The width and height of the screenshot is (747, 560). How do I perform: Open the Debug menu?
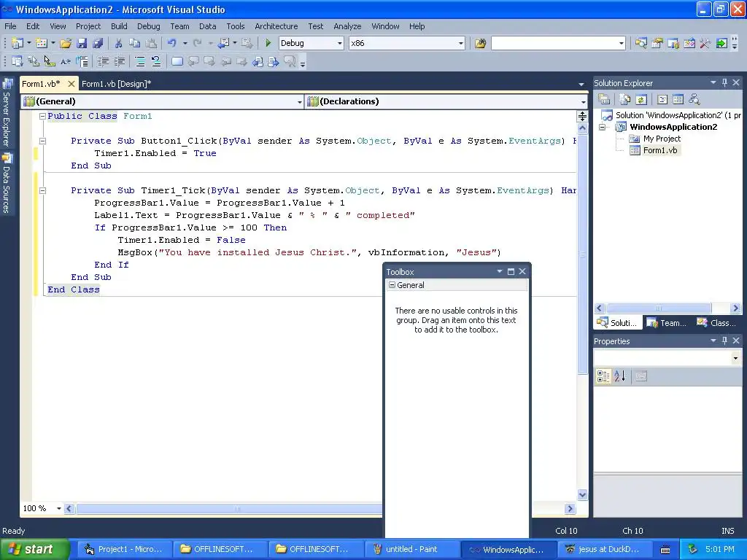click(x=149, y=26)
